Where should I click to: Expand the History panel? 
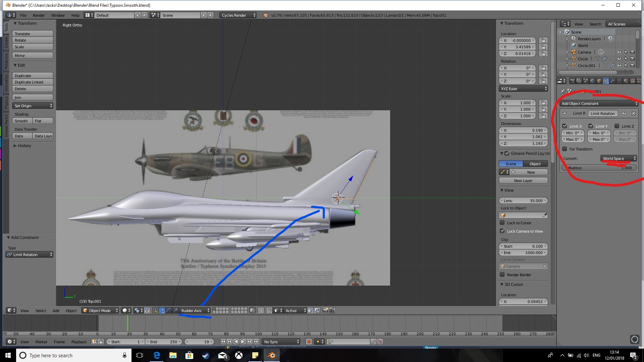coord(24,146)
